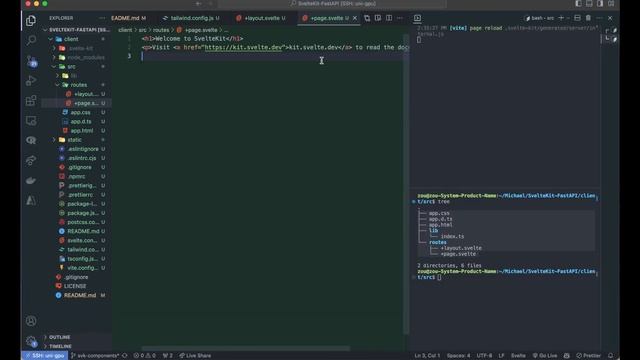Screen dimensions: 640x360
Task: Open the bash terminal profile dropdown
Action: pyautogui.click(x=568, y=18)
